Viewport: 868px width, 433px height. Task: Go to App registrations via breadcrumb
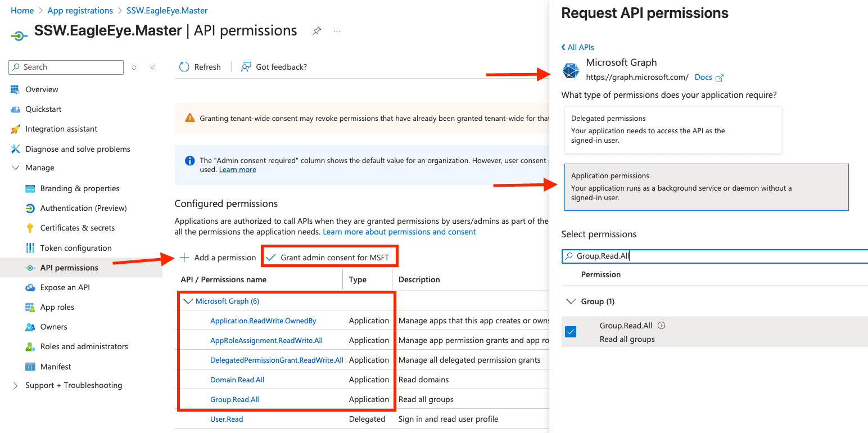(x=80, y=10)
